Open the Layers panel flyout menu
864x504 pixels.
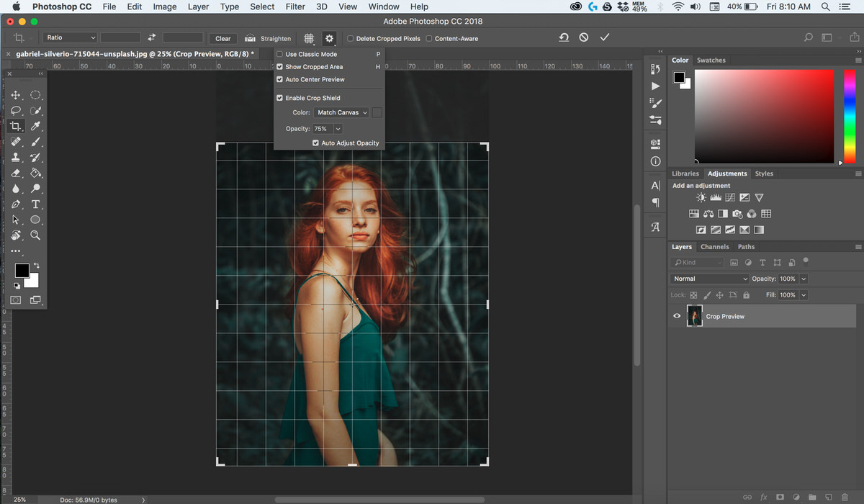click(858, 247)
